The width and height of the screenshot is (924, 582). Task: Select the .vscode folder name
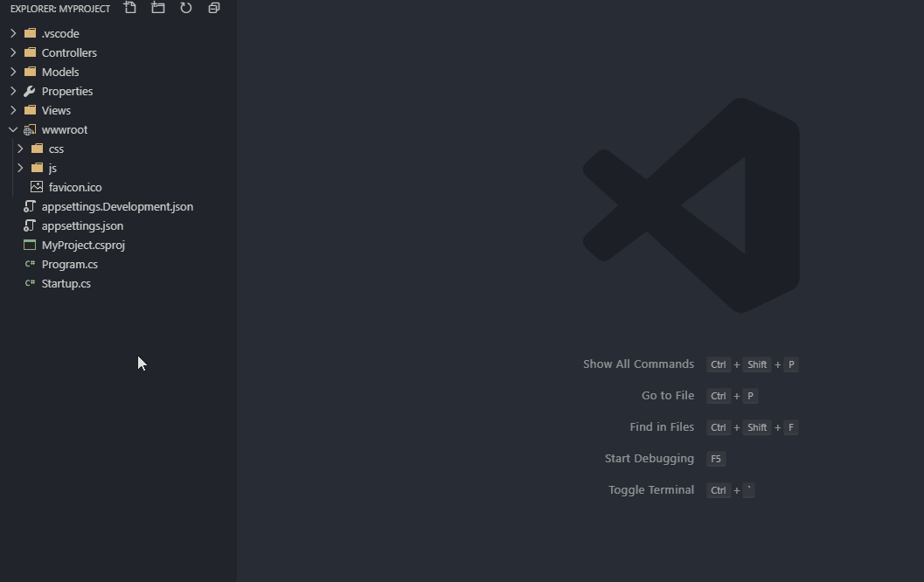click(60, 33)
